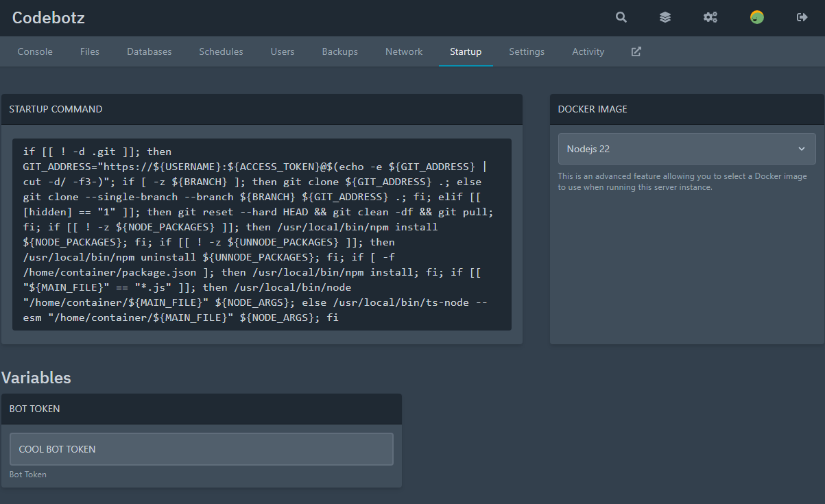Open the Files tab
The height and width of the screenshot is (504, 825).
[x=90, y=51]
